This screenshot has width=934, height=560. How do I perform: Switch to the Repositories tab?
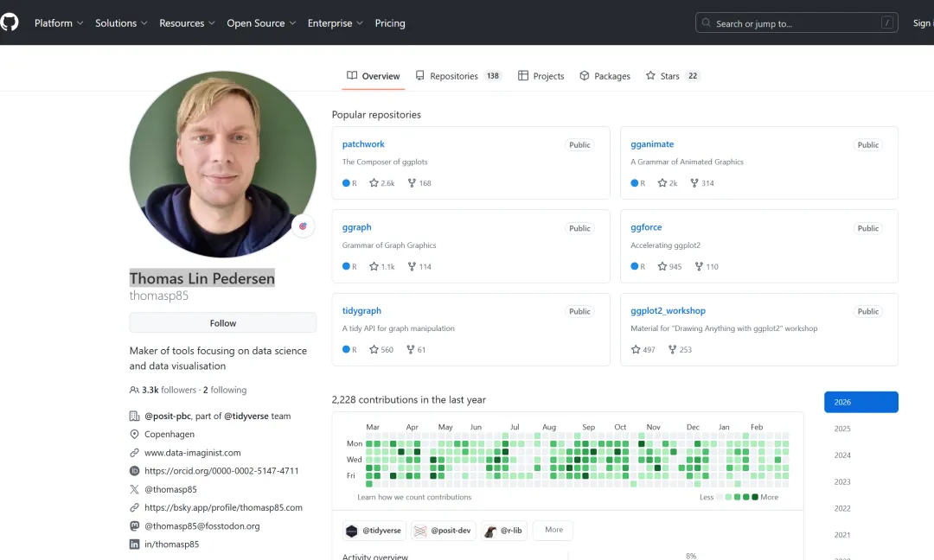click(x=458, y=75)
